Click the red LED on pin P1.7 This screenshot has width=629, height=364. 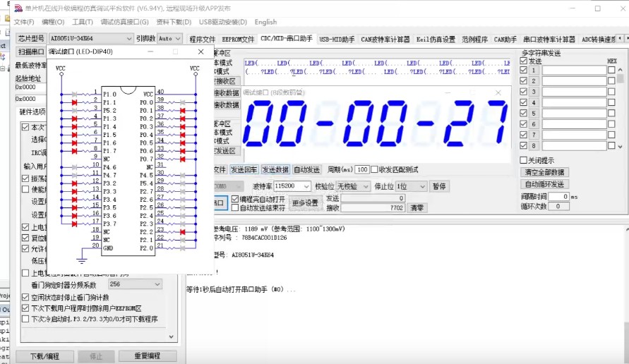tap(74, 151)
